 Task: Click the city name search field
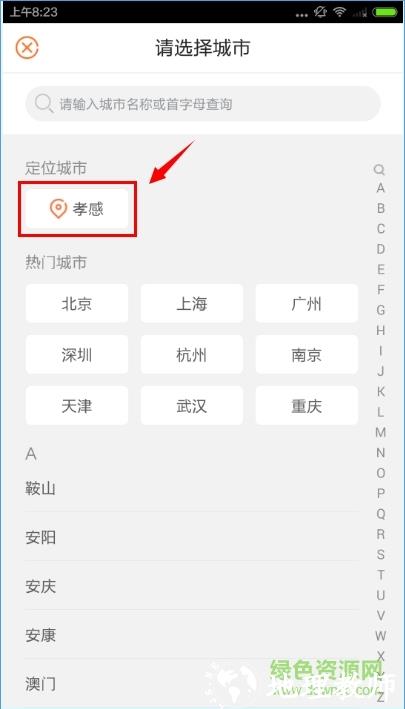(x=202, y=104)
